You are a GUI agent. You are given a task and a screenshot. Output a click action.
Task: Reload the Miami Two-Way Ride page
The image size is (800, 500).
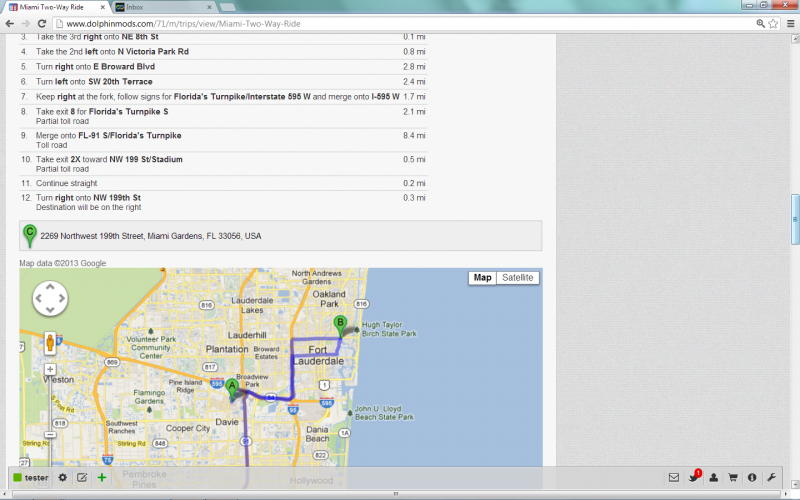coord(42,23)
